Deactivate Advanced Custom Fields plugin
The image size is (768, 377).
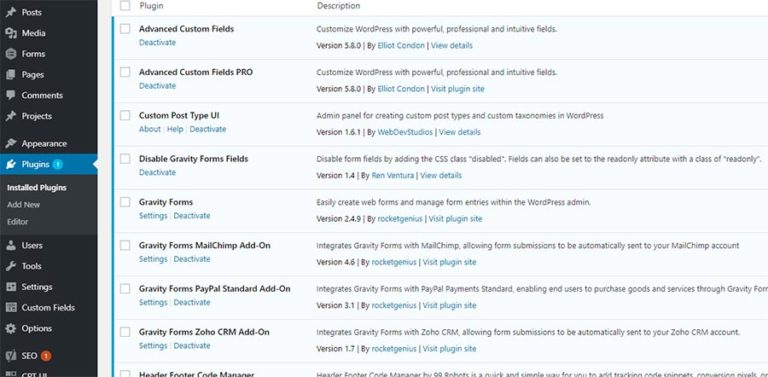[157, 43]
